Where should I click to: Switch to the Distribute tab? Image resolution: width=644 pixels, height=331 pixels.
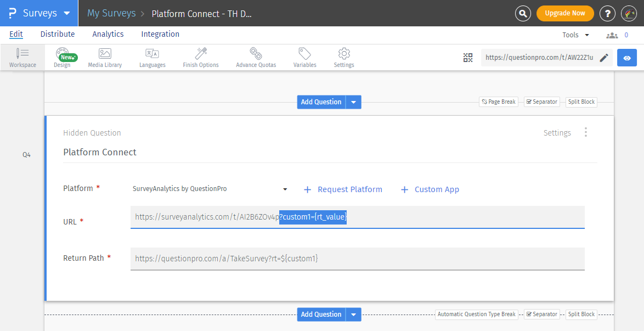coord(58,34)
